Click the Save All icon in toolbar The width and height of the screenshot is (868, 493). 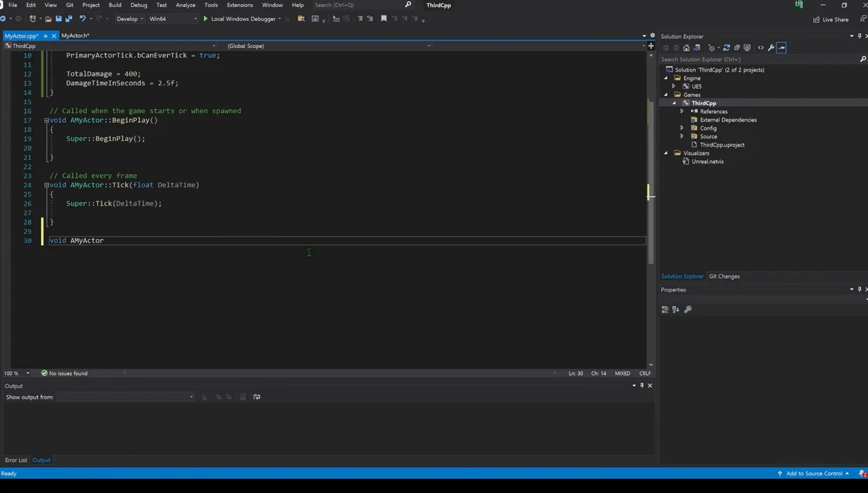tap(69, 19)
